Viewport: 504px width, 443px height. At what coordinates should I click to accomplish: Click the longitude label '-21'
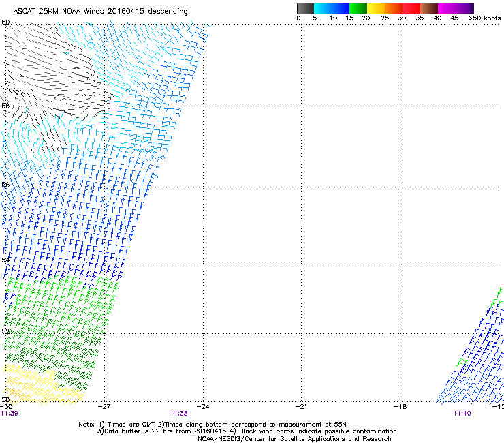point(301,407)
